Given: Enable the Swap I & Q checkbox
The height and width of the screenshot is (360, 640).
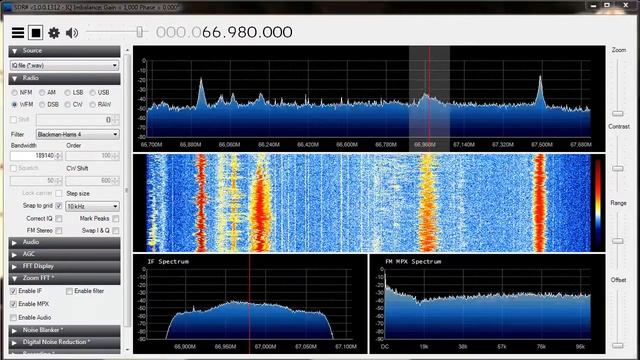Looking at the screenshot, I should [x=116, y=231].
